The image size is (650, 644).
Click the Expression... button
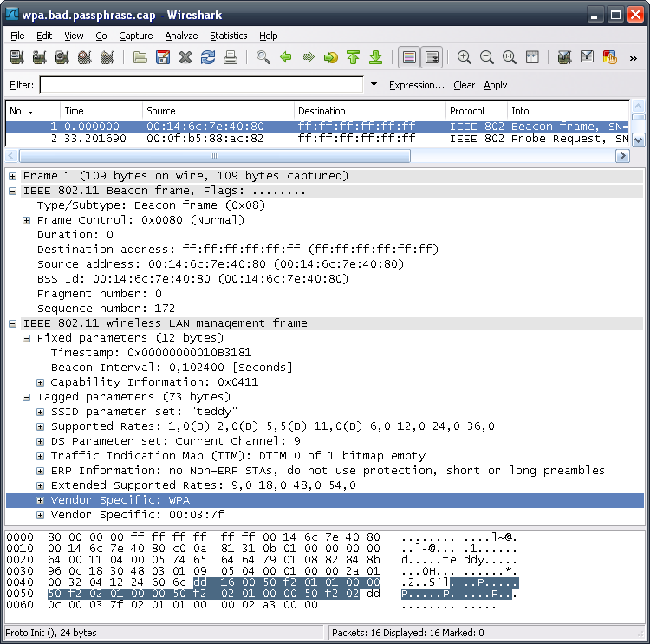[x=416, y=85]
